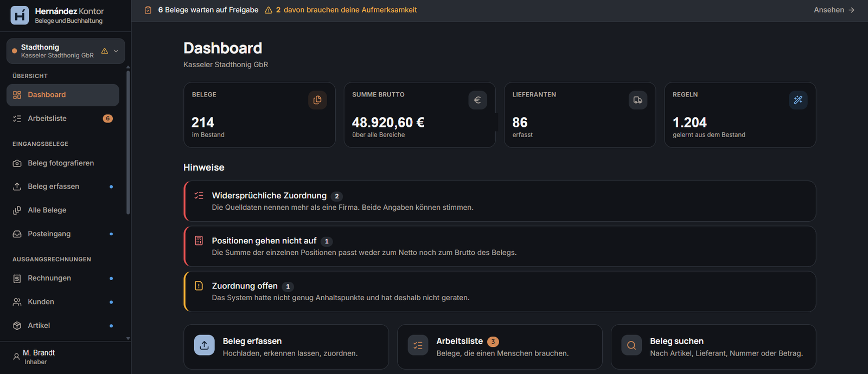The image size is (868, 374).
Task: Click the upload icon on Beleg erfassen tile
Action: [x=204, y=345]
